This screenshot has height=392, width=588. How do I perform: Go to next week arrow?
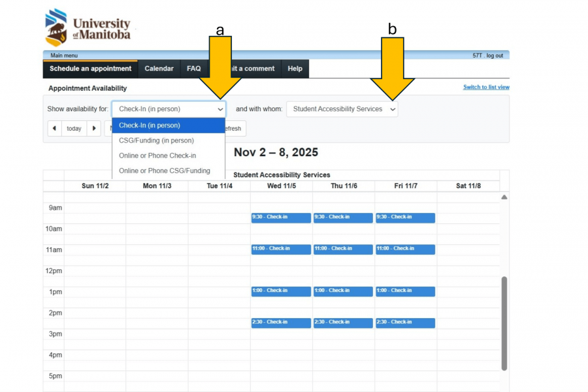[x=95, y=129]
